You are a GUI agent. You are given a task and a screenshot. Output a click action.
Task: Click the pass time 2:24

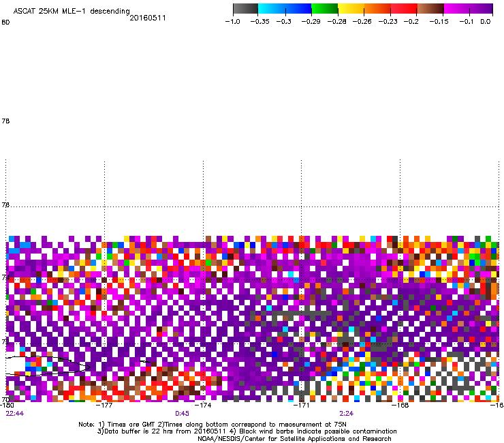tap(346, 414)
